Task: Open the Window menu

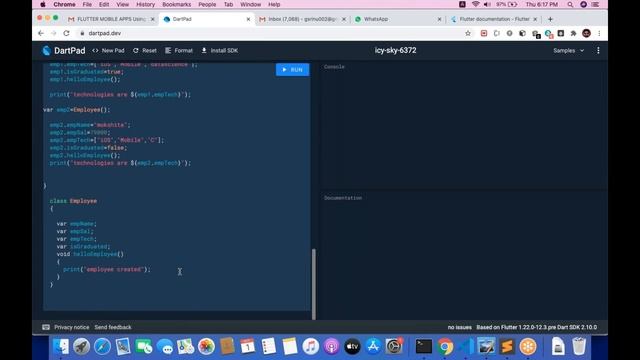Action: tap(251, 4)
